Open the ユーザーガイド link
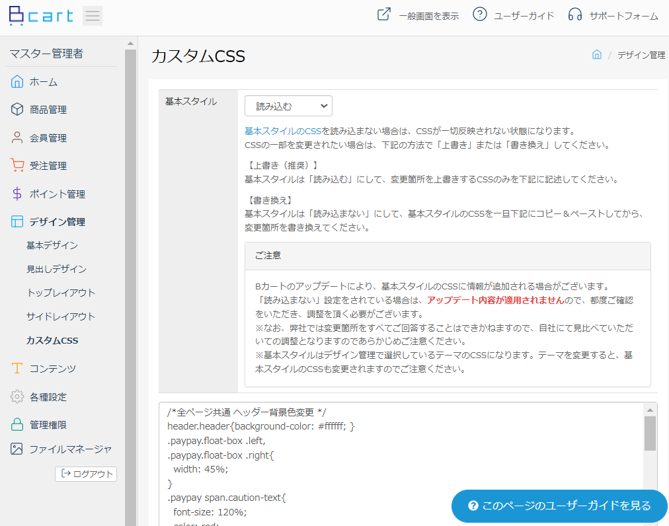 point(524,16)
